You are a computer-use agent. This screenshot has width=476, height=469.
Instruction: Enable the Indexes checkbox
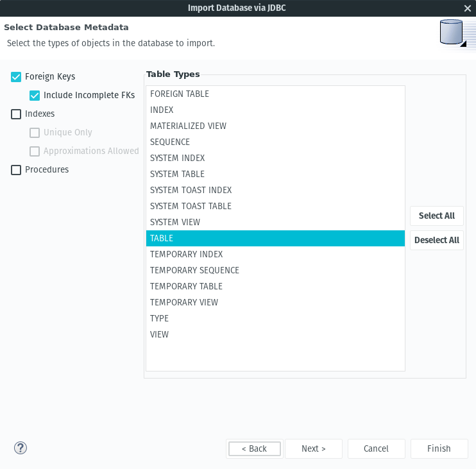click(x=16, y=114)
